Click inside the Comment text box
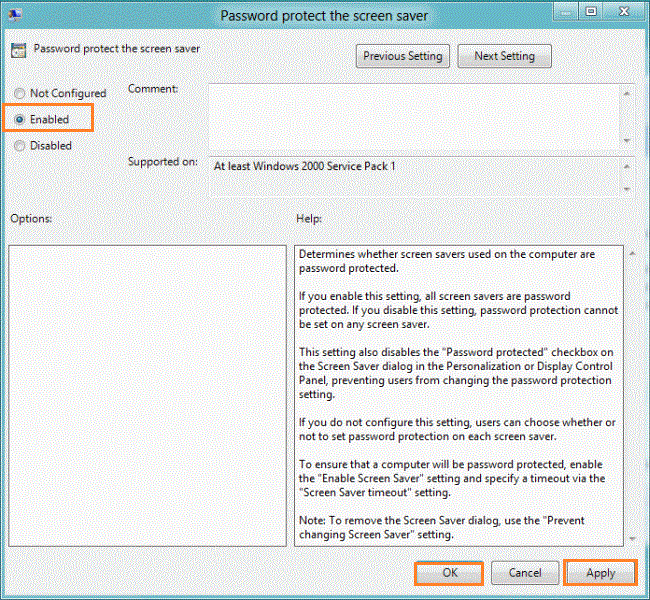The image size is (650, 600). tap(414, 117)
